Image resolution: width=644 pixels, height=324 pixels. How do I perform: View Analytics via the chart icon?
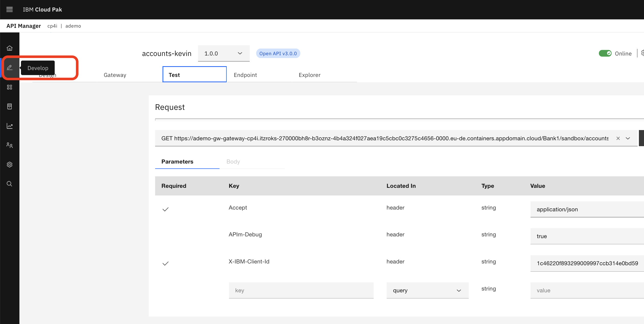(10, 126)
